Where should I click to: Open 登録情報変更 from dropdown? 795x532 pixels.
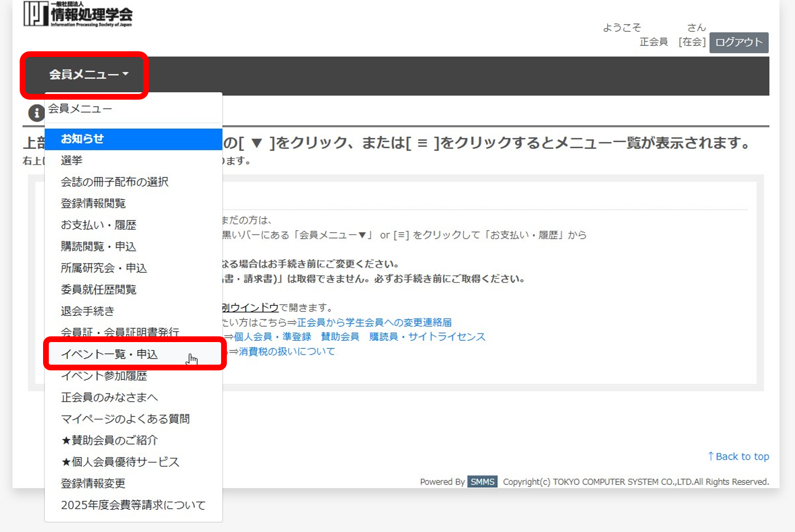pos(93,483)
